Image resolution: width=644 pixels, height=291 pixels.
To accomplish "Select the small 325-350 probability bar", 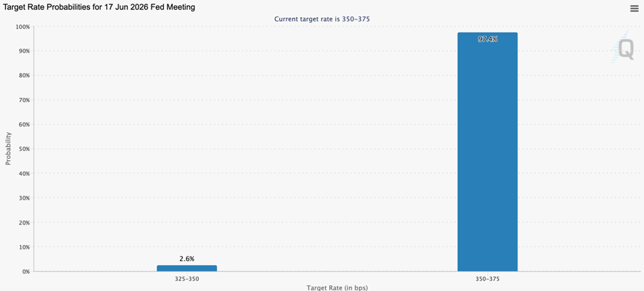I will [187, 268].
